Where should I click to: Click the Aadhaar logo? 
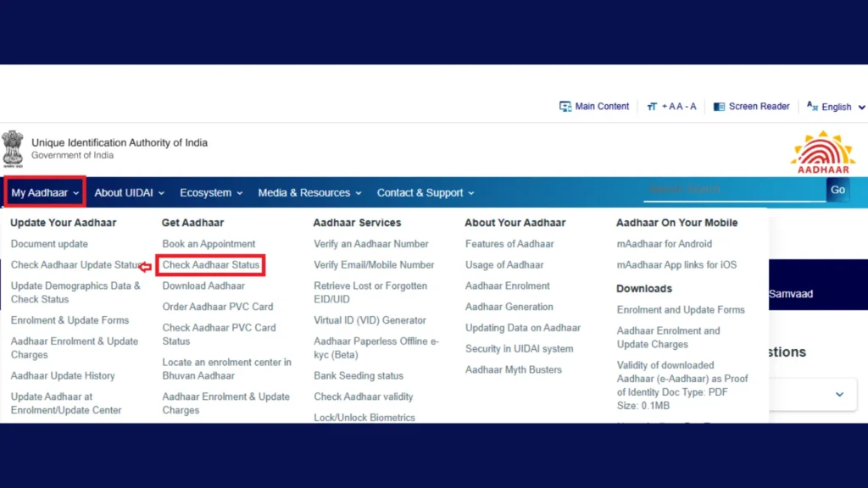pos(822,152)
